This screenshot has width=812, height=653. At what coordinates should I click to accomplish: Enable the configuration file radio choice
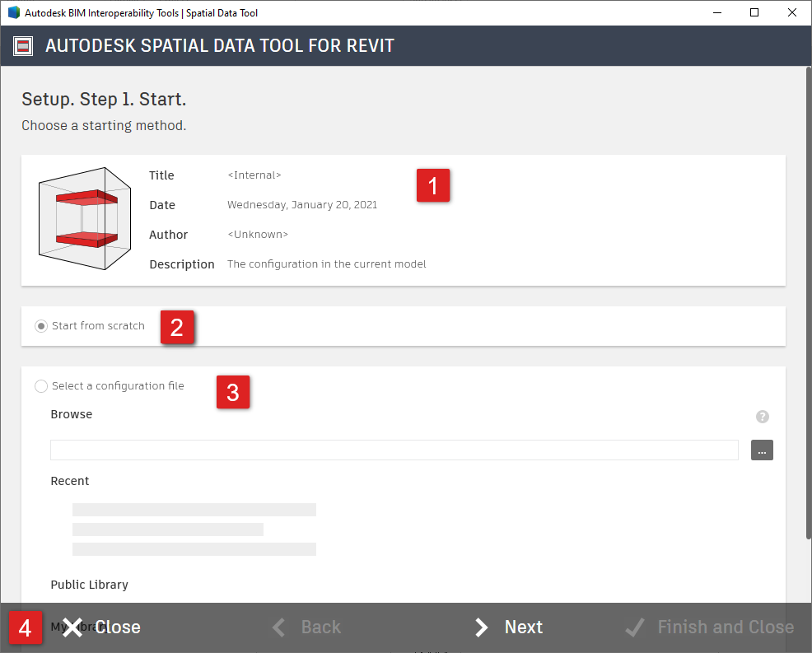(x=41, y=385)
